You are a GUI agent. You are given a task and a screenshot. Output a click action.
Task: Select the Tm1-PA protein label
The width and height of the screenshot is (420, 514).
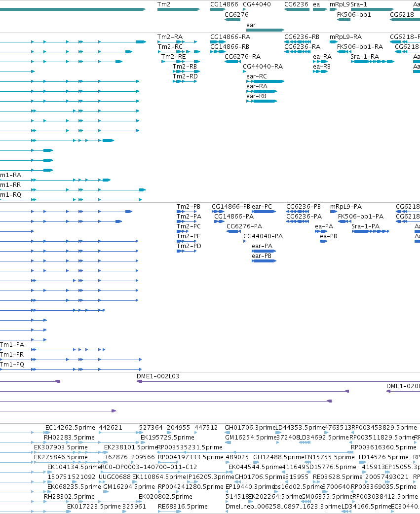coord(12,344)
